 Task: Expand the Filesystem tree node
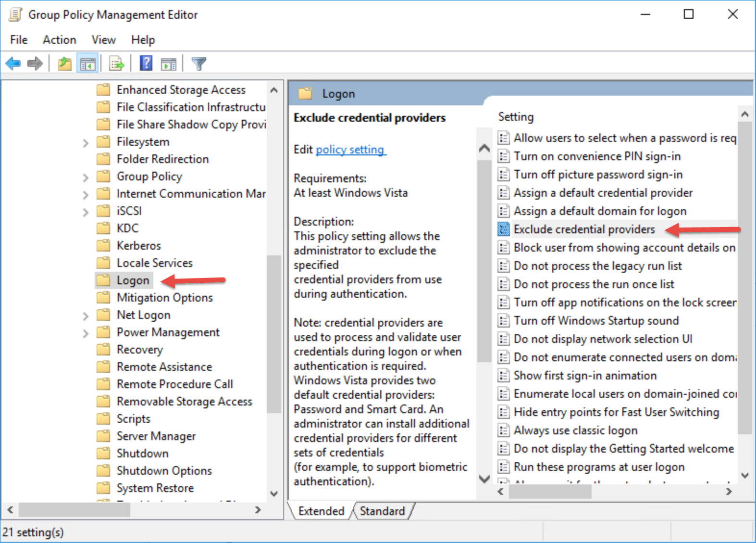(x=86, y=143)
